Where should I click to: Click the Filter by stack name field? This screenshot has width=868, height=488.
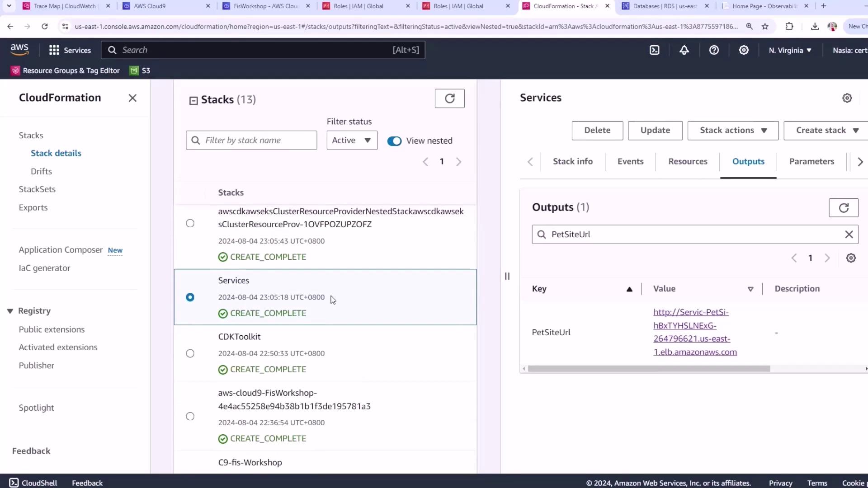pyautogui.click(x=251, y=141)
